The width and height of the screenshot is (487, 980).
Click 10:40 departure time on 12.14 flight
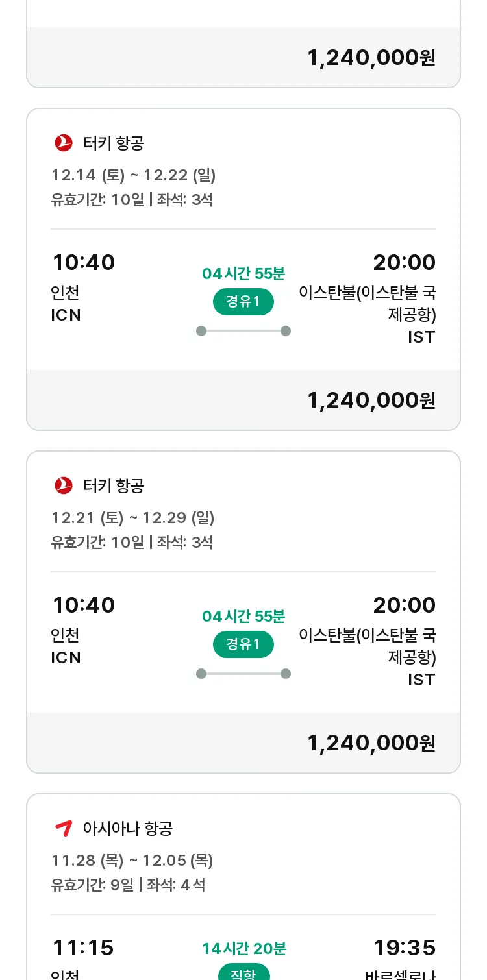[84, 263]
